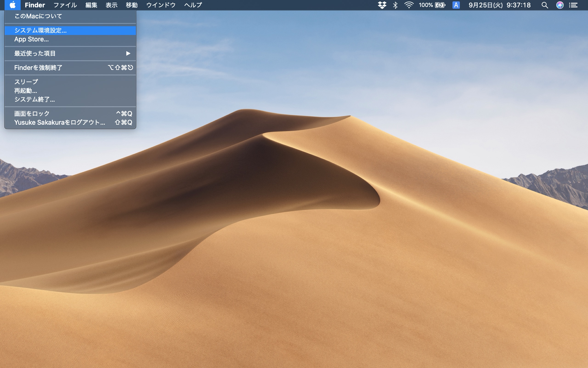Select このMacについて
This screenshot has height=368, width=588.
70,16
